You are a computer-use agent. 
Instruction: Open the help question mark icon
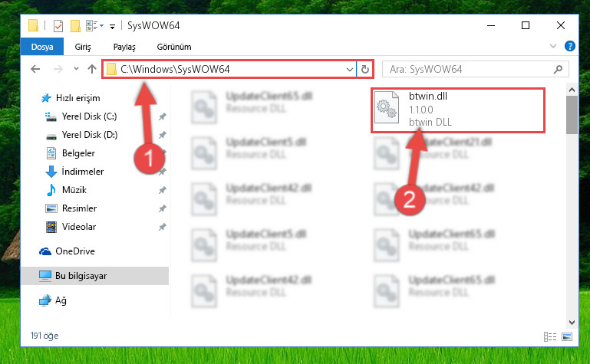(570, 46)
